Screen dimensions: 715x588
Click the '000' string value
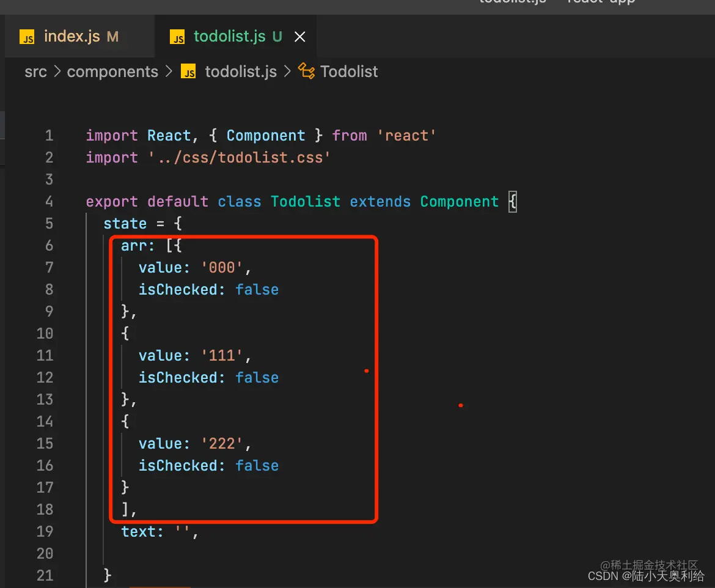(x=222, y=267)
